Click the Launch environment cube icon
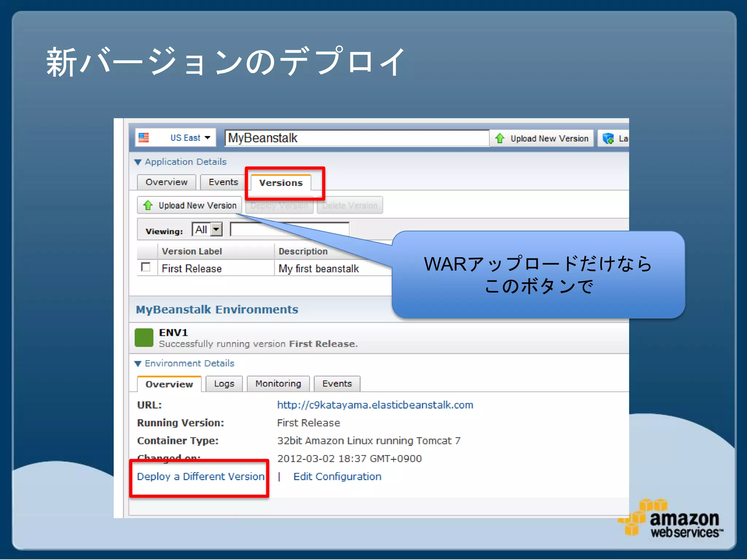747x560 pixels. (x=608, y=139)
